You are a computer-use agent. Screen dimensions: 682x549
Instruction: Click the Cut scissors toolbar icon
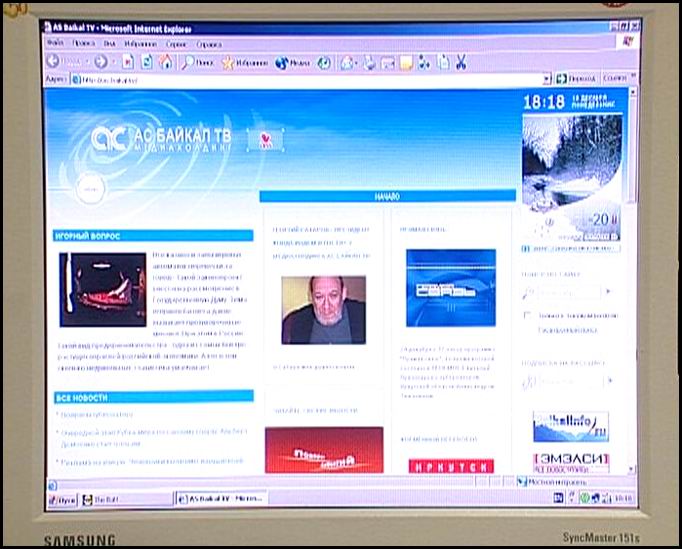coord(461,62)
